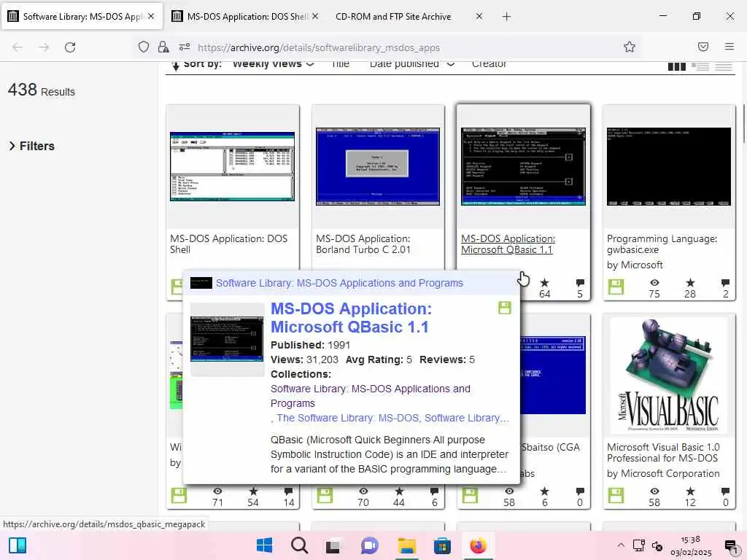Open popup header collection link MS-DOS Applications and Programs
The height and width of the screenshot is (560, 747).
[339, 283]
